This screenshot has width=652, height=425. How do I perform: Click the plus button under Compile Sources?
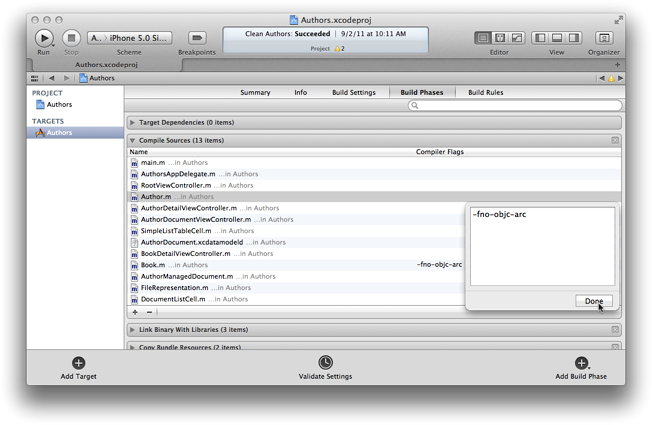[x=136, y=312]
